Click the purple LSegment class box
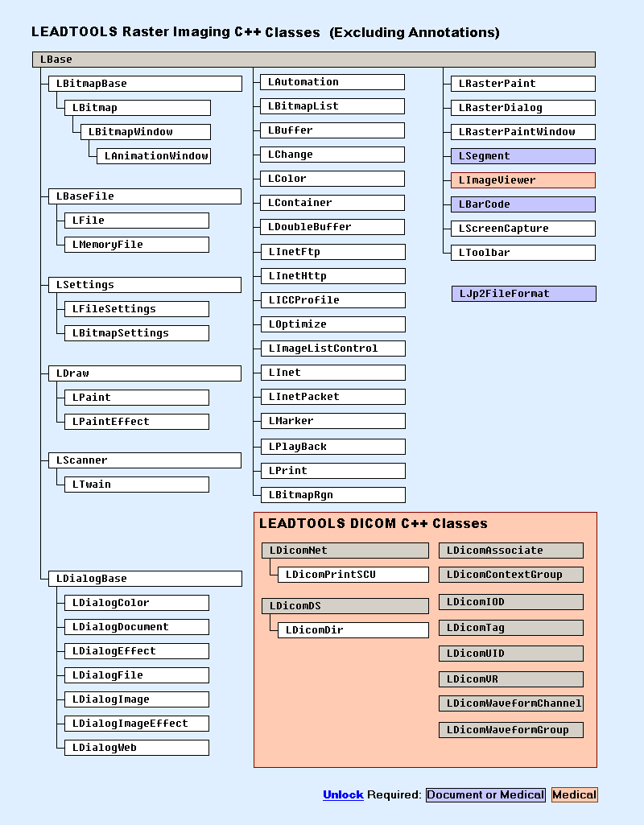Screen dimensions: 644x825 (x=523, y=156)
